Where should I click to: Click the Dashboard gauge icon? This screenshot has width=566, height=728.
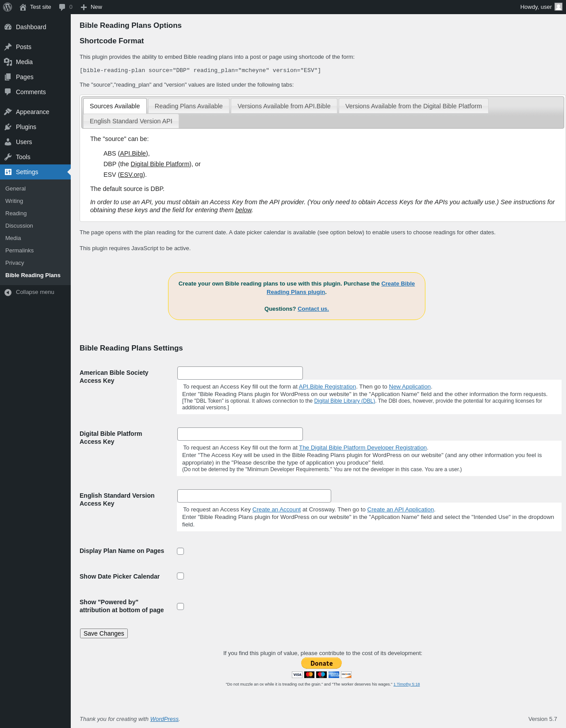8,27
